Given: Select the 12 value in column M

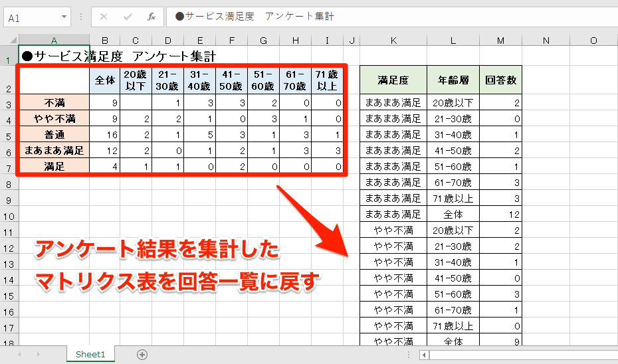Looking at the screenshot, I should [500, 215].
